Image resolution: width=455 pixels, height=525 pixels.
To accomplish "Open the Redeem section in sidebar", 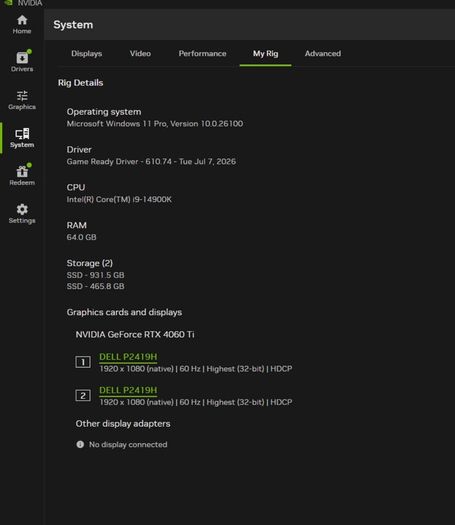I will (x=22, y=175).
